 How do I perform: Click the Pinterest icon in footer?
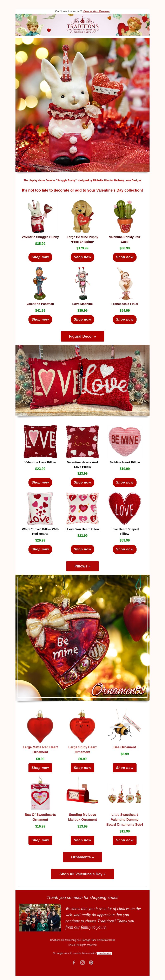(91, 962)
